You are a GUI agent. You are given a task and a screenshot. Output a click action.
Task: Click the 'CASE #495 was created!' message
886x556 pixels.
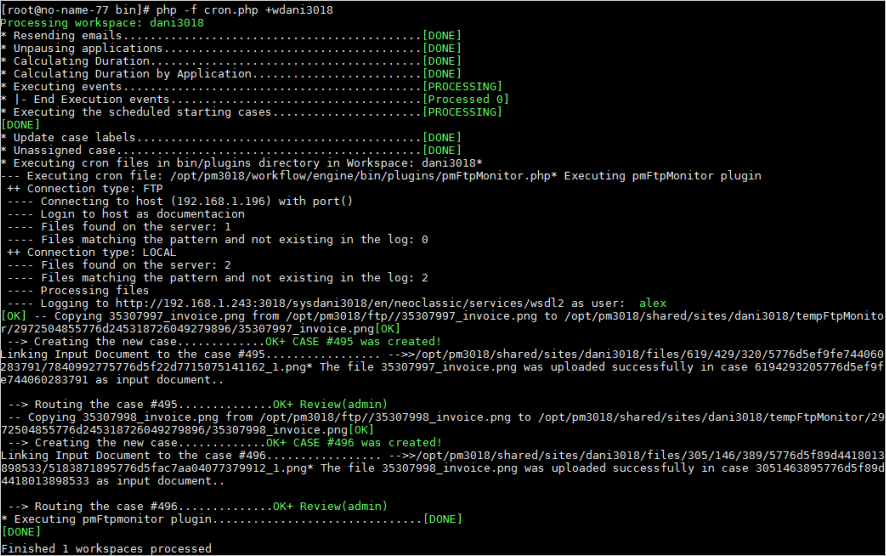coord(366,341)
